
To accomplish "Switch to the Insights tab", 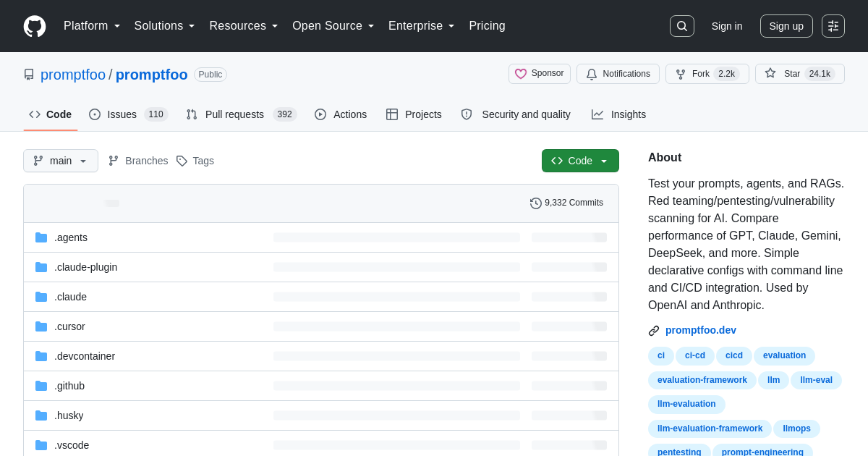I will pos(618,114).
